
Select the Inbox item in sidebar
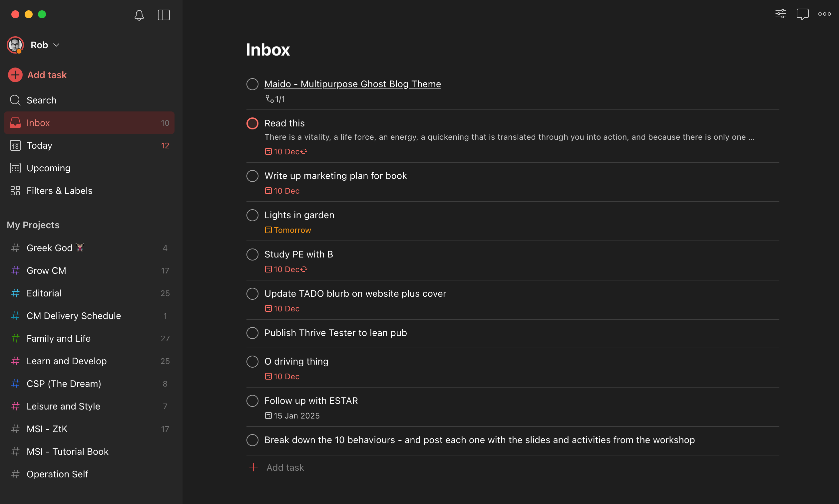point(38,123)
